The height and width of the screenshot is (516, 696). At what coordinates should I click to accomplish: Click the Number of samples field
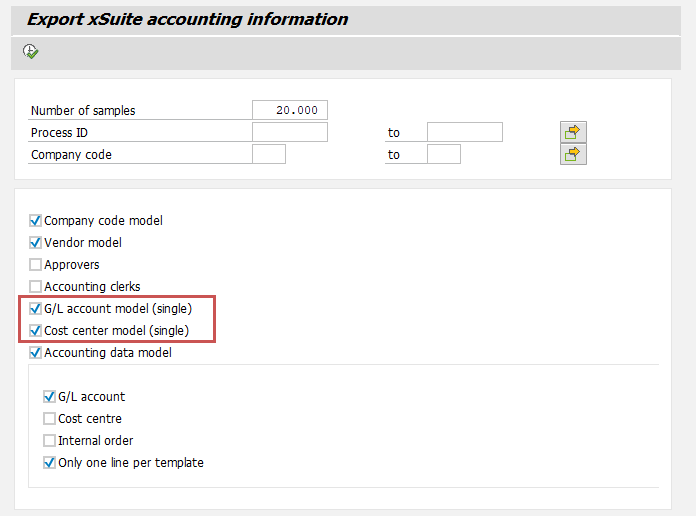pyautogui.click(x=290, y=110)
